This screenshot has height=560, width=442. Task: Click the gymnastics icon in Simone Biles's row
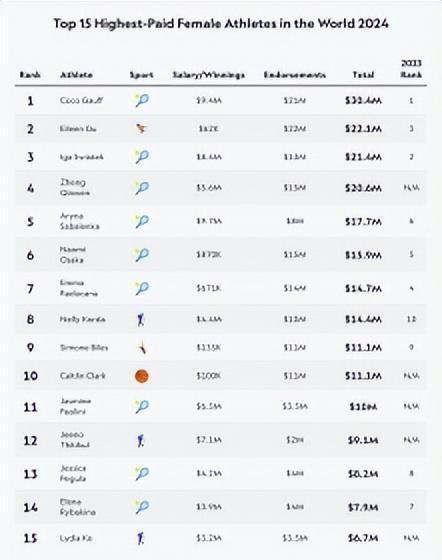(142, 348)
